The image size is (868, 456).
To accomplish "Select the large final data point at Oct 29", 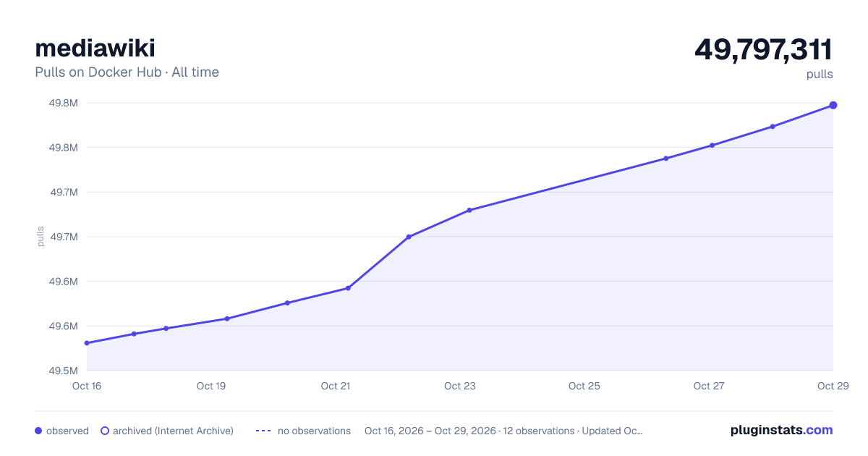I will click(x=833, y=106).
